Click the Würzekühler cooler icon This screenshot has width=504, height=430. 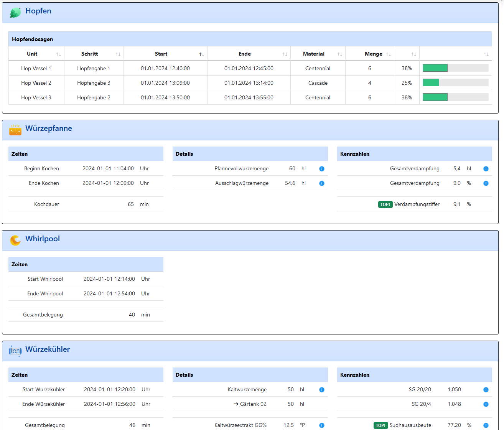coord(15,351)
